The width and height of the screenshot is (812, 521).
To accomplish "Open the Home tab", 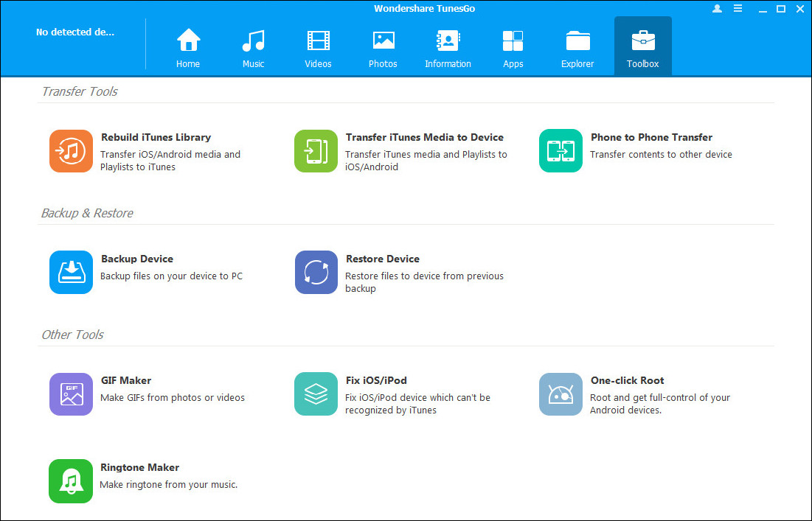I will click(188, 48).
